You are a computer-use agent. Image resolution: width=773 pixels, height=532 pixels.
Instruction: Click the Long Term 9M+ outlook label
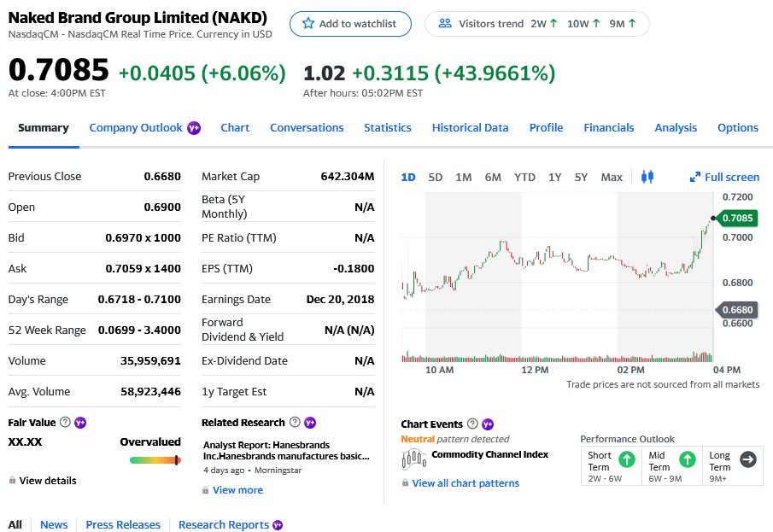[717, 478]
